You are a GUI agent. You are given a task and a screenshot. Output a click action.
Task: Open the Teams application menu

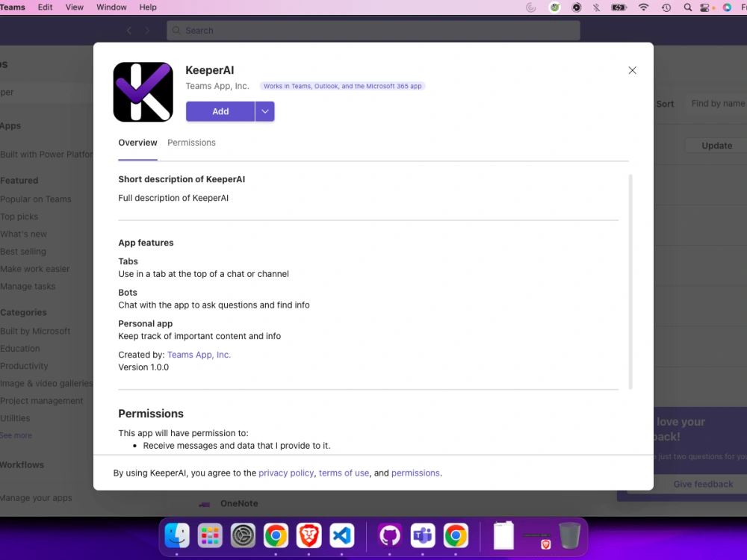point(13,7)
